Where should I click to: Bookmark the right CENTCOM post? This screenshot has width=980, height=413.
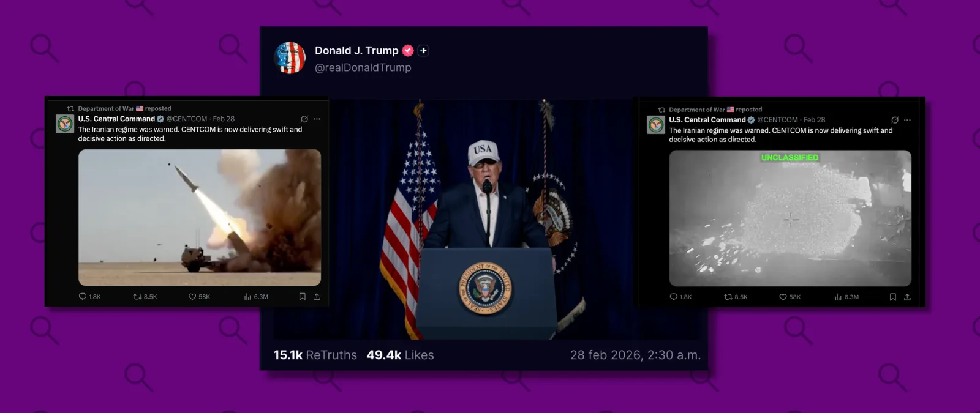click(x=892, y=297)
